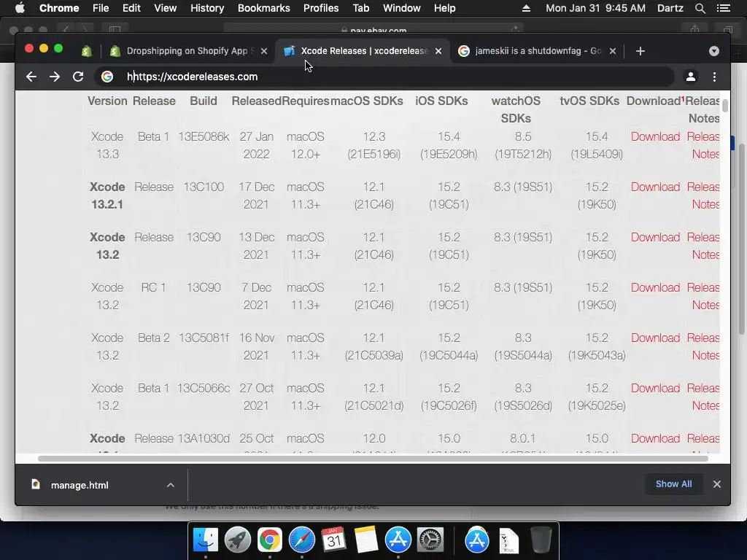Open the Chrome profile avatar
The image size is (747, 560).
click(690, 77)
